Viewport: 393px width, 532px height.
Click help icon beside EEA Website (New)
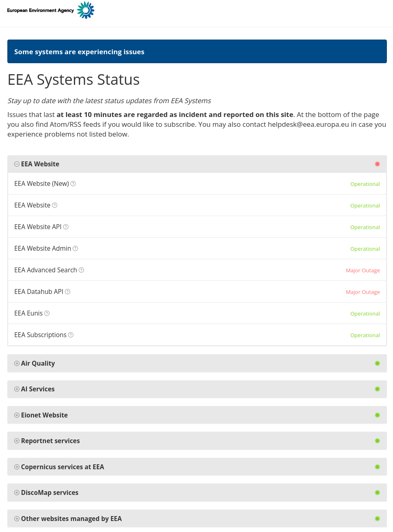pyautogui.click(x=73, y=184)
